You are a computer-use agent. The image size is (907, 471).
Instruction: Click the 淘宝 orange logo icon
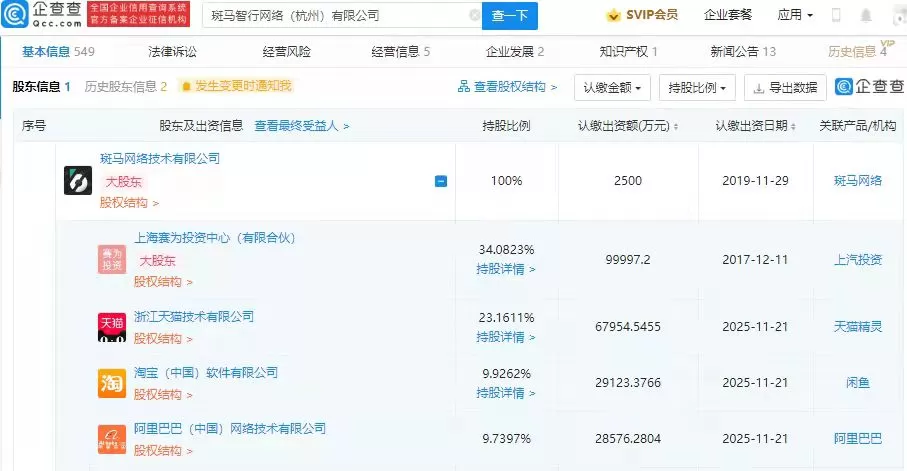(111, 383)
